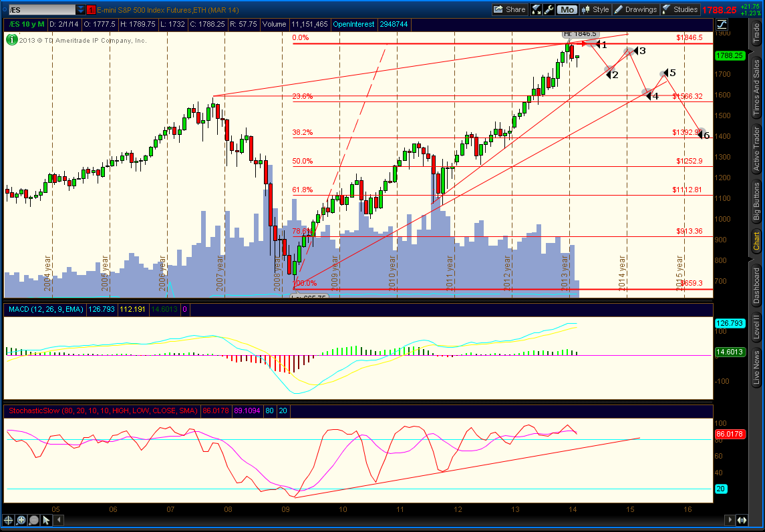Click the 89.1094 stochastic value in header
Screen dimensions: 765x532
point(247,411)
